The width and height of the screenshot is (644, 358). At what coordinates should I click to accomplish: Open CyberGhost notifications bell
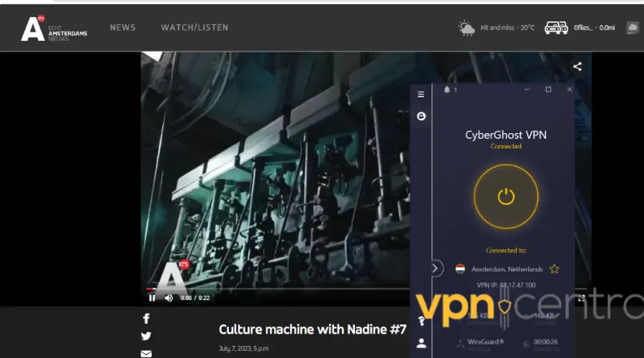447,89
